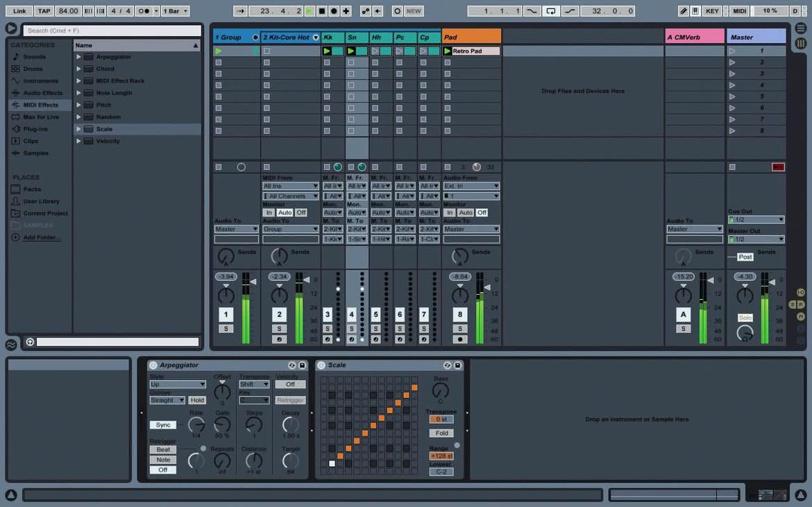Screen dimensions: 812x507
Task: Toggle the transport Loop switch
Action: click(550, 11)
